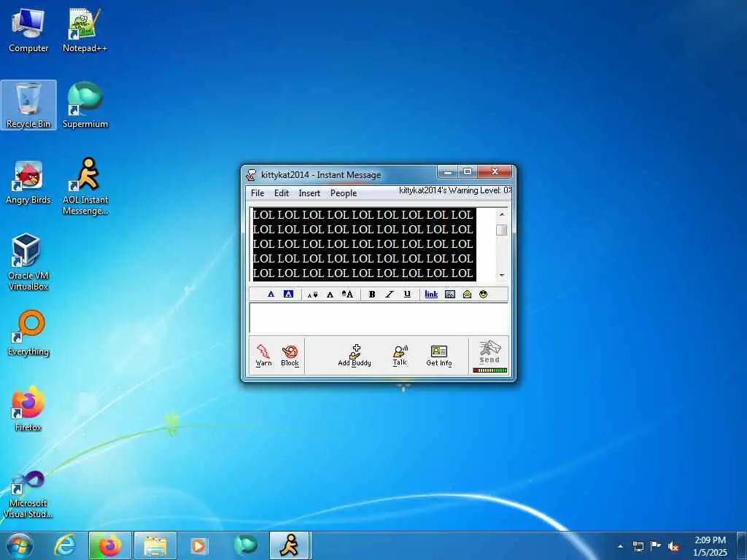Click the muted volume tray icon
The height and width of the screenshot is (560, 747).
pyautogui.click(x=673, y=547)
